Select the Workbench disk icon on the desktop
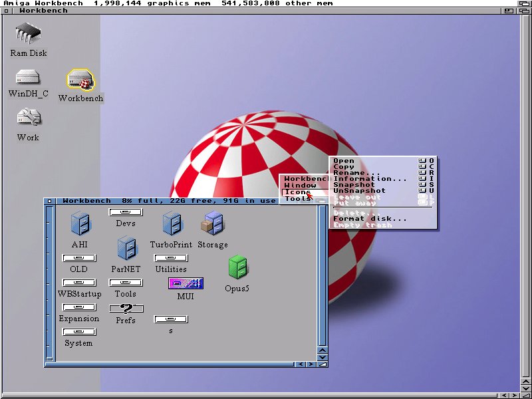 coord(80,80)
